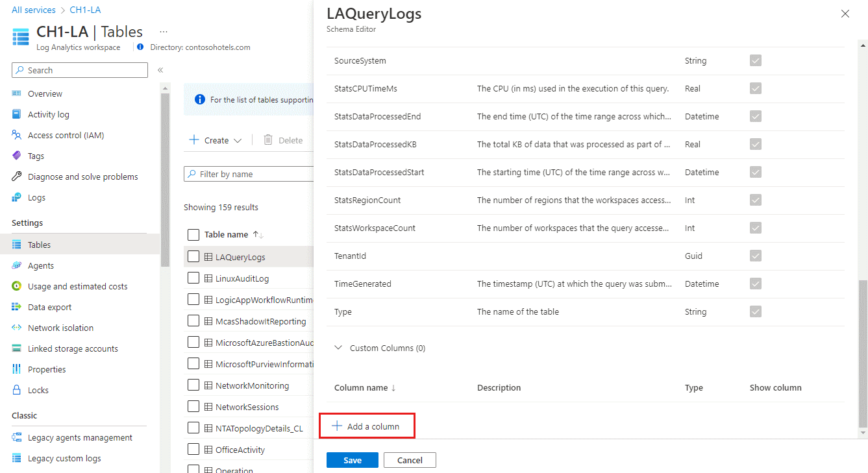Click the schema editor vertical scrollbar
The height and width of the screenshot is (473, 868).
point(862,350)
